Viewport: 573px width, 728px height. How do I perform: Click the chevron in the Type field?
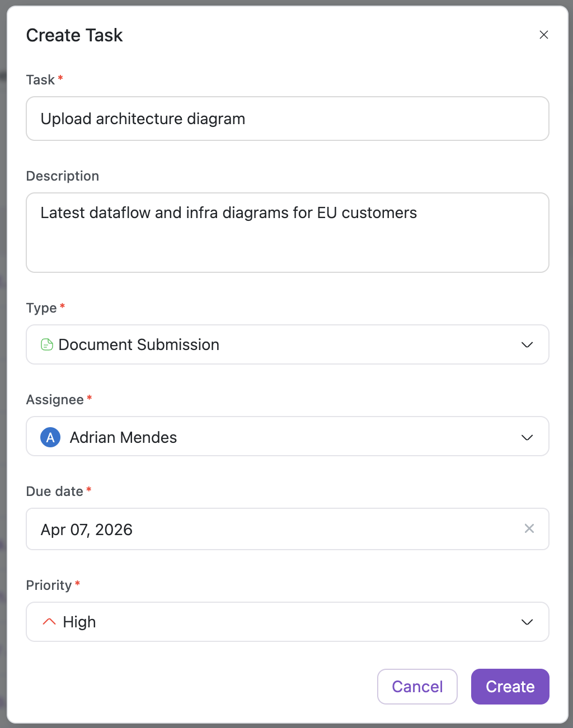pyautogui.click(x=527, y=344)
